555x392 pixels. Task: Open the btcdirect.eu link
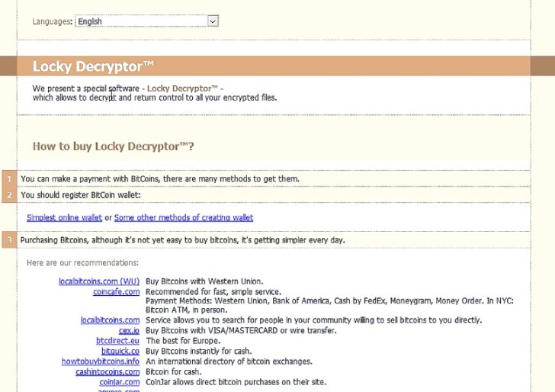click(117, 341)
